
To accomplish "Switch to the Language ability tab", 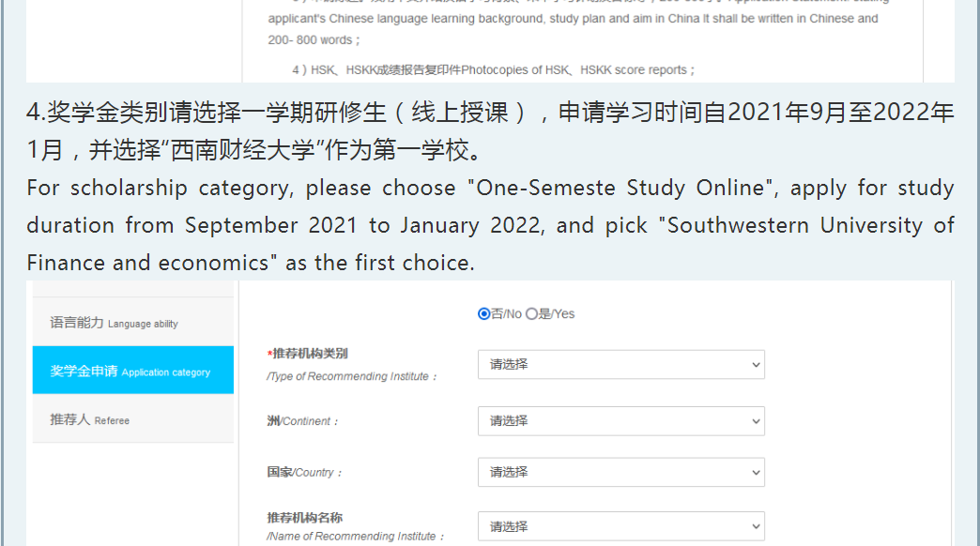I will point(114,323).
